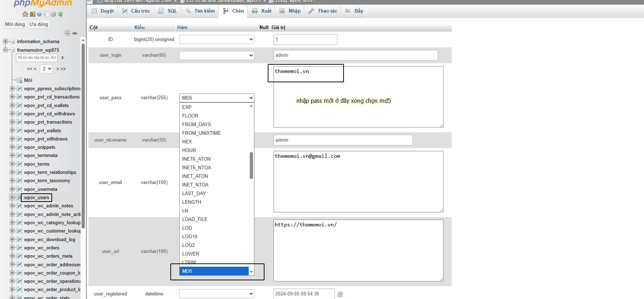Collapse all tree nodes icon
Image resolution: width=644 pixels, height=299 pixels.
pyautogui.click(x=68, y=33)
